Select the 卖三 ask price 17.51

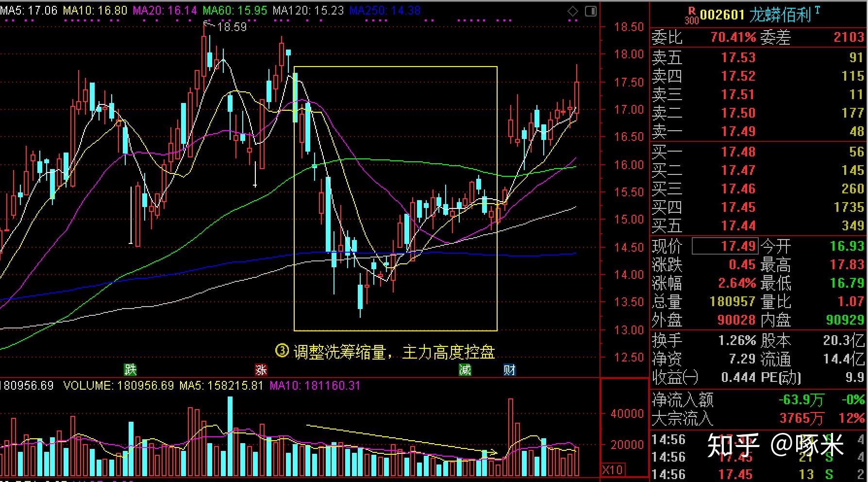tap(738, 95)
